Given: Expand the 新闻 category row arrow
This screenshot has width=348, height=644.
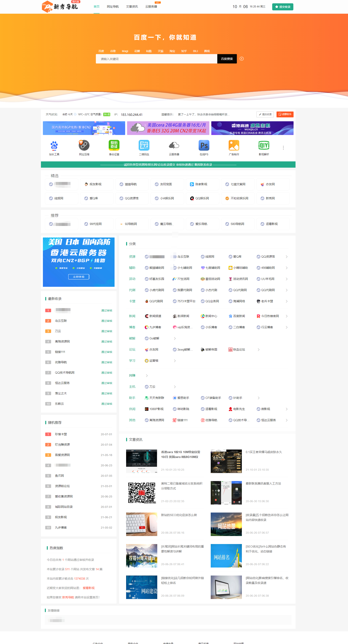Looking at the screenshot, I should click(x=287, y=316).
